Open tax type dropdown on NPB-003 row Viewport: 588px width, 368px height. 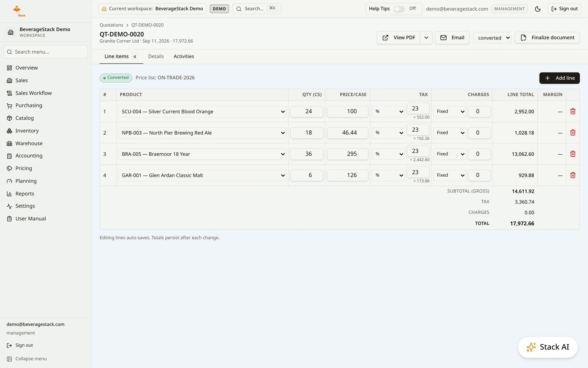[388, 133]
